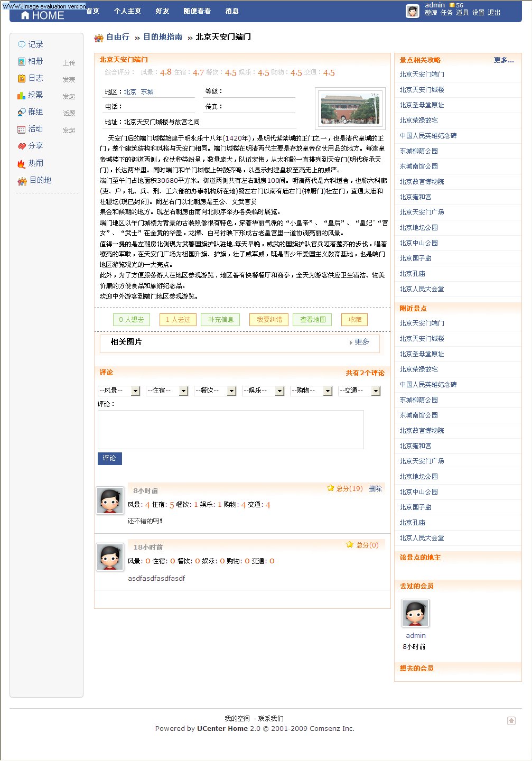Image resolution: width=532 pixels, height=761 pixels.
Task: Click 我的空间 in the footer
Action: pyautogui.click(x=237, y=719)
